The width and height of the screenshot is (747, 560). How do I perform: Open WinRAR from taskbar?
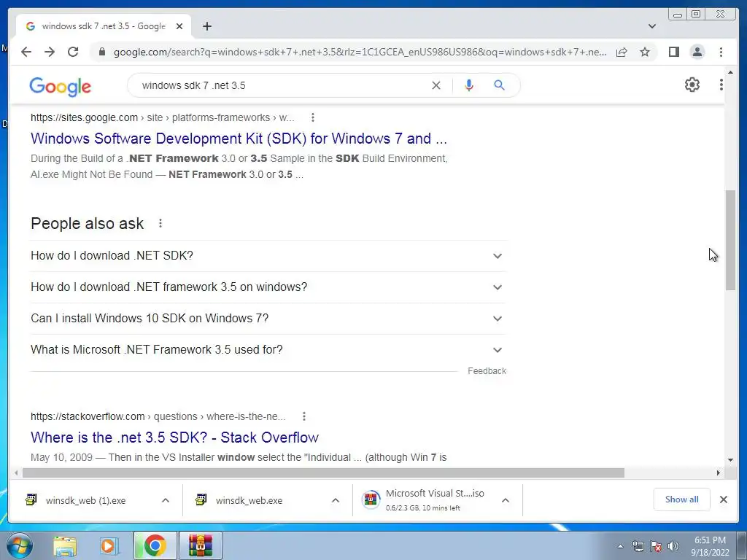pos(200,545)
